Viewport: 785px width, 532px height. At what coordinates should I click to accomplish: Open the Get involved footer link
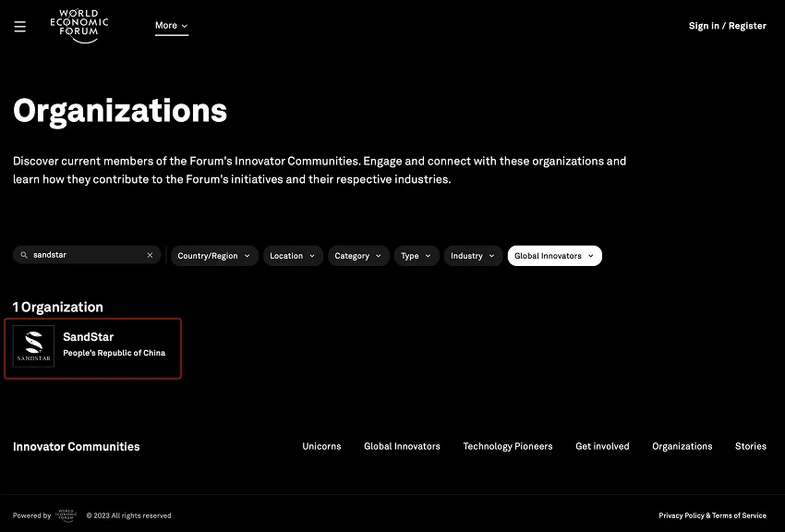click(x=602, y=446)
